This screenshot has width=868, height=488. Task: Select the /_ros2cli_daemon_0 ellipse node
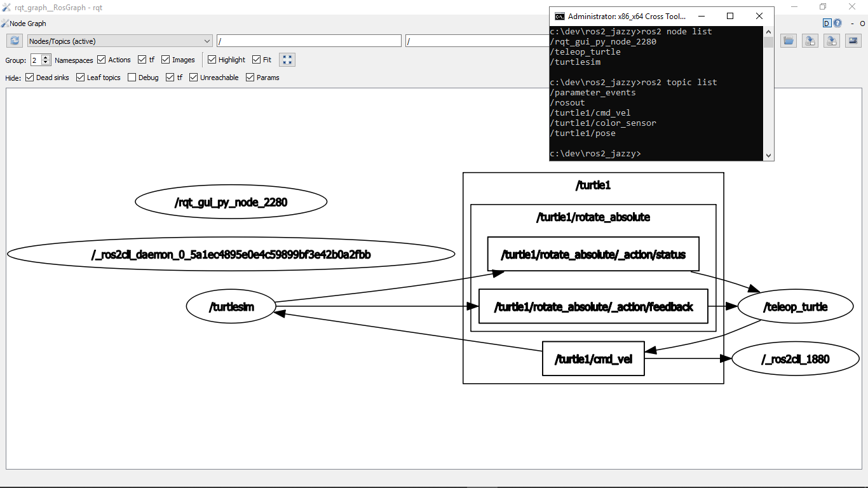click(x=231, y=254)
